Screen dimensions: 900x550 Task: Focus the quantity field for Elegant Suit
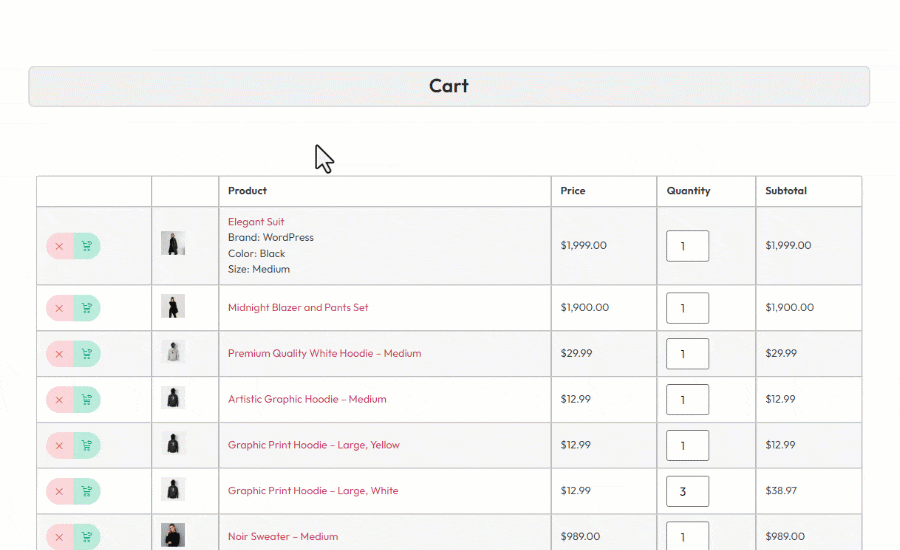687,246
